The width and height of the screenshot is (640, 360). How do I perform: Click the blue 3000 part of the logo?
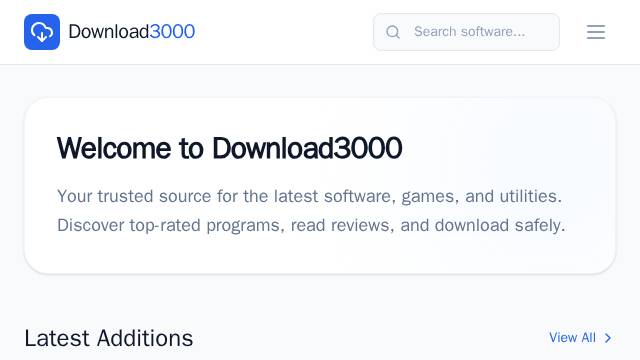172,32
